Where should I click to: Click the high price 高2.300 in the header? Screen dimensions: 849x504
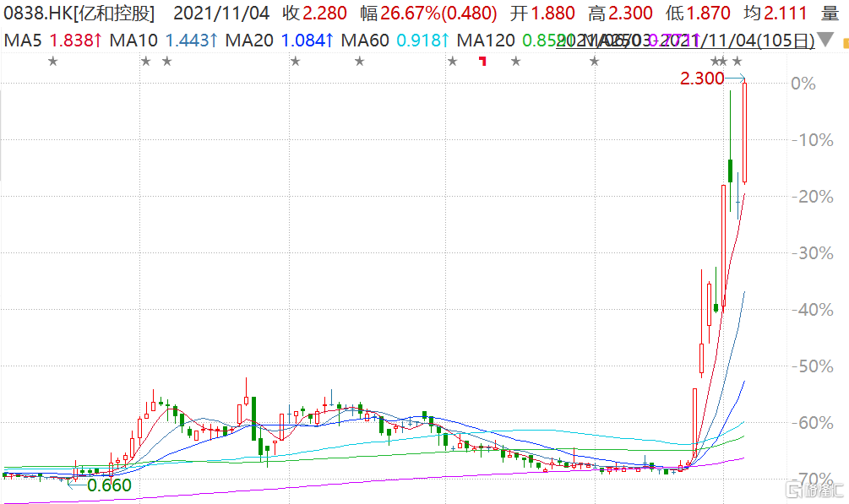(621, 13)
